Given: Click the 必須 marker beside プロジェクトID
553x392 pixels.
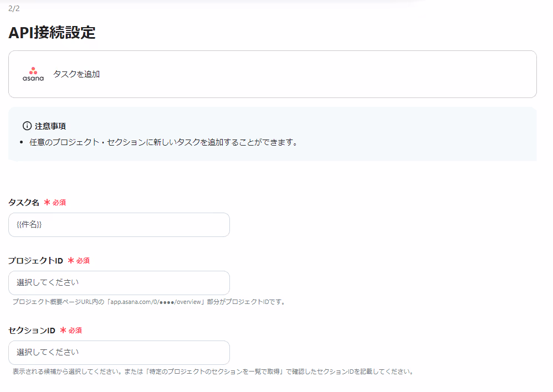Looking at the screenshot, I should click(79, 261).
